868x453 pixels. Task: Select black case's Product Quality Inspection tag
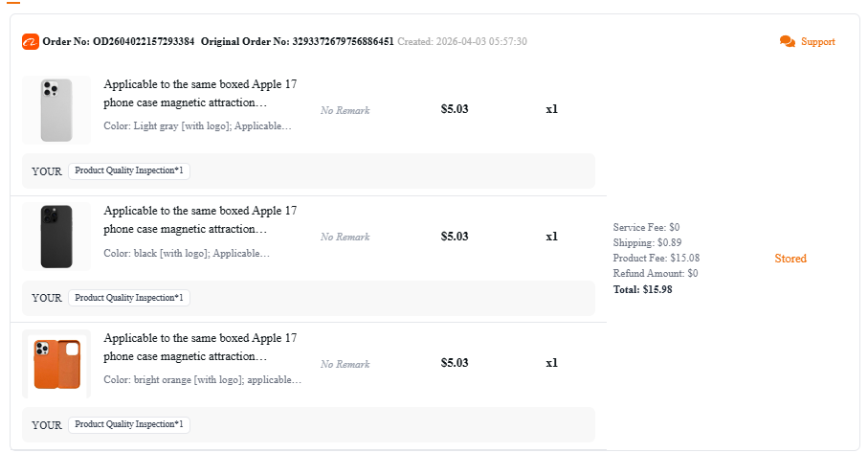[129, 298]
